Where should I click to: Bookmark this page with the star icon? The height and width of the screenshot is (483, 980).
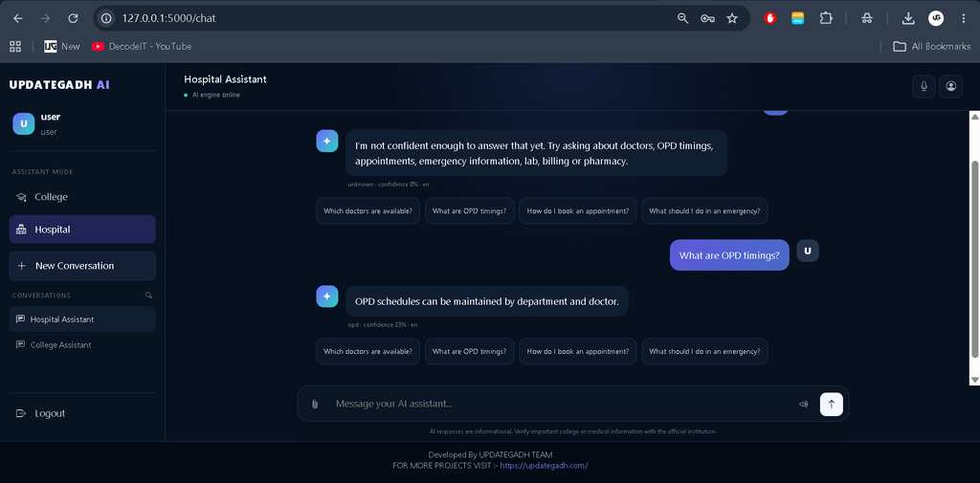732,18
